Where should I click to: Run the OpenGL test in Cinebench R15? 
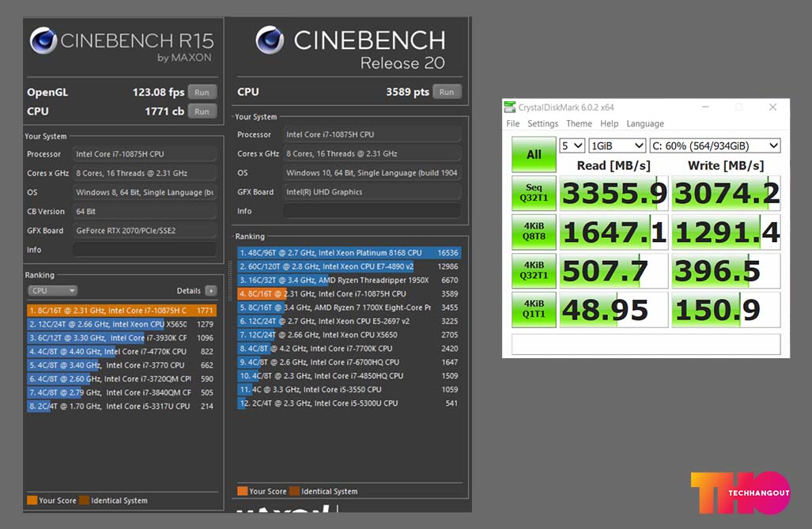202,93
